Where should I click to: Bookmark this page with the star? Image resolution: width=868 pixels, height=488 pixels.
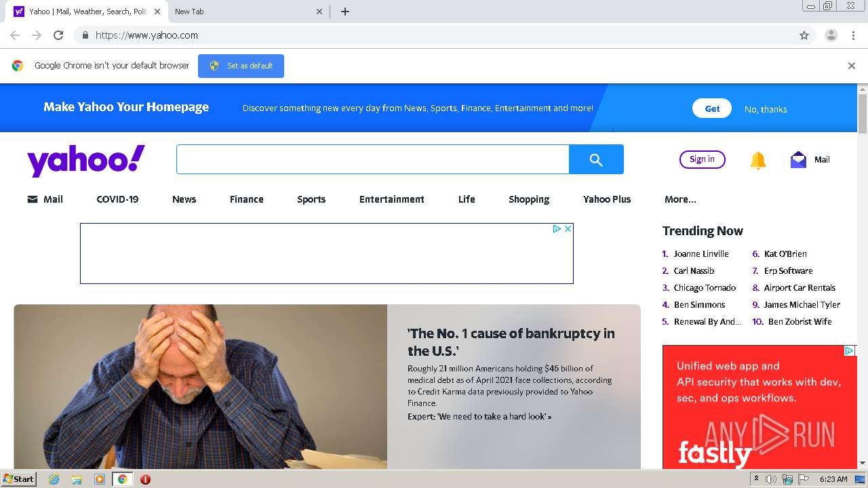pos(804,35)
